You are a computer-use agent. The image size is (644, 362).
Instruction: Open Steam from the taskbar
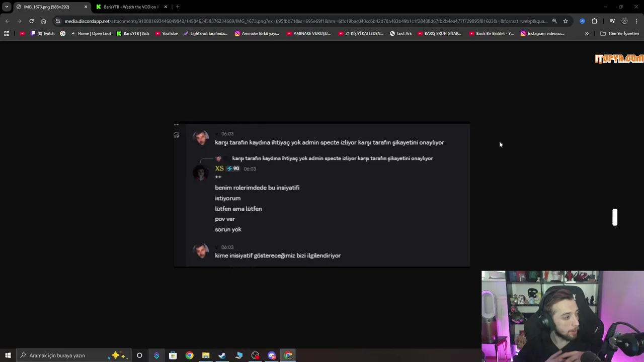(x=222, y=355)
